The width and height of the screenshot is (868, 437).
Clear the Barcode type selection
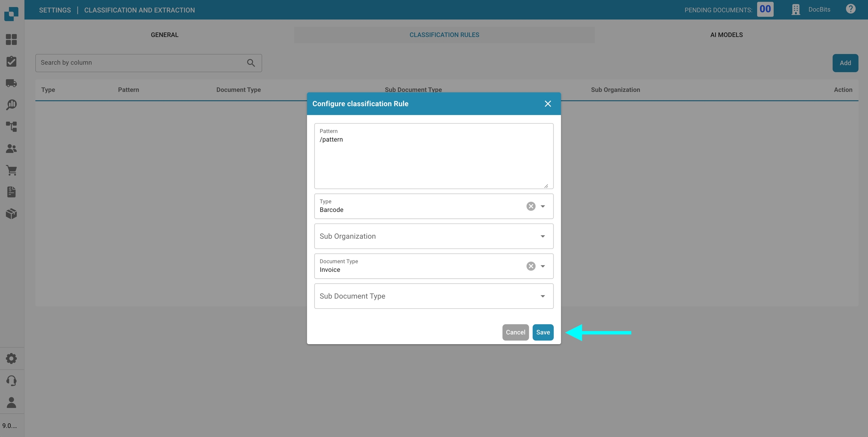531,206
